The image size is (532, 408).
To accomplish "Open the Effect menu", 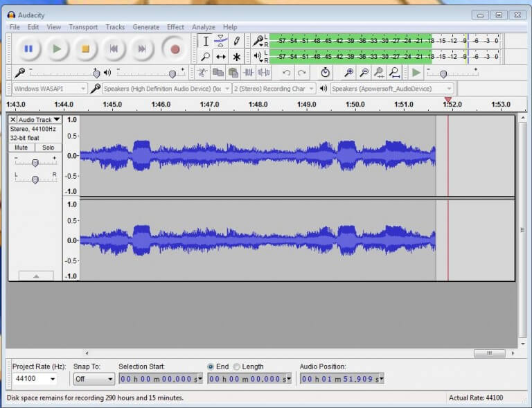I will coord(175,27).
